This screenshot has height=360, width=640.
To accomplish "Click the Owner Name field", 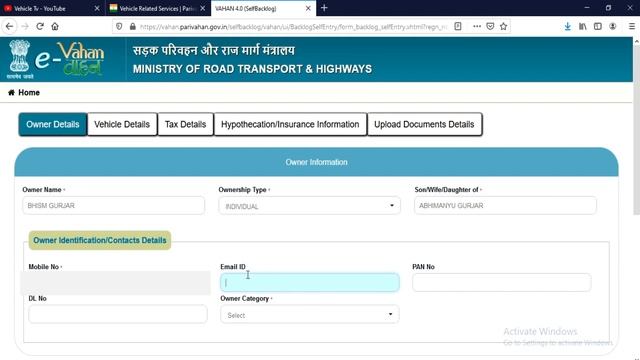I will click(113, 206).
